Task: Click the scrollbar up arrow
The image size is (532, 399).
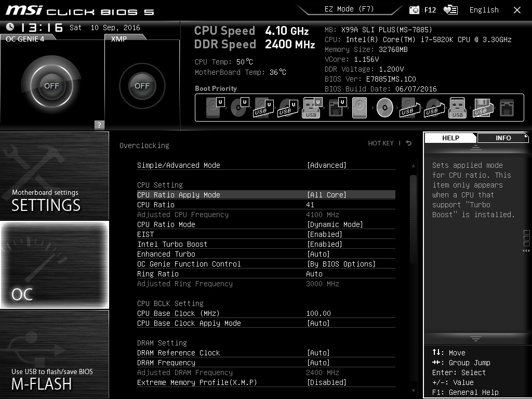Action: pyautogui.click(x=413, y=166)
